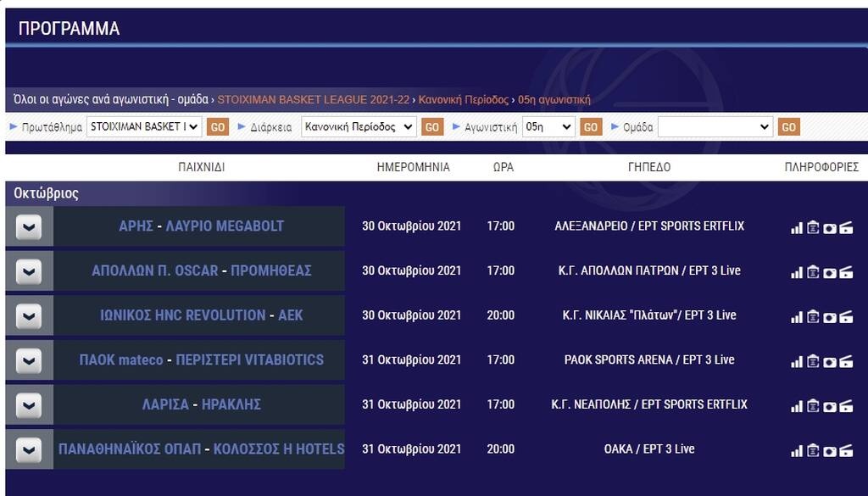Open ΑΕΚ team link

point(291,315)
